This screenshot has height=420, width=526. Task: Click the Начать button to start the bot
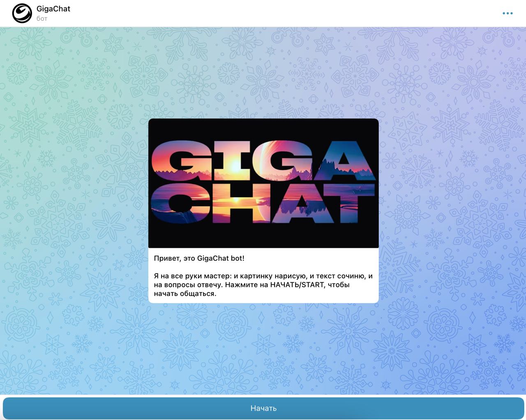click(x=263, y=408)
